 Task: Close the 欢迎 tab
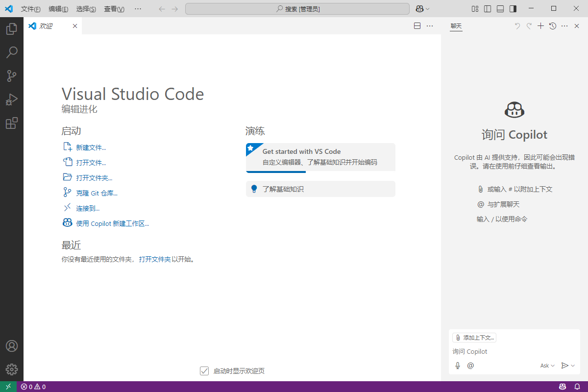point(75,26)
